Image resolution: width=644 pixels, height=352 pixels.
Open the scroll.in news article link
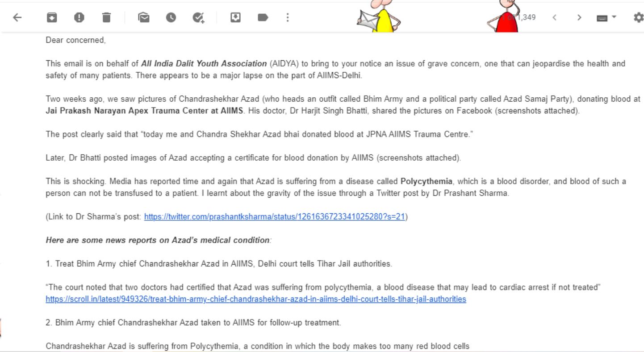pyautogui.click(x=255, y=299)
